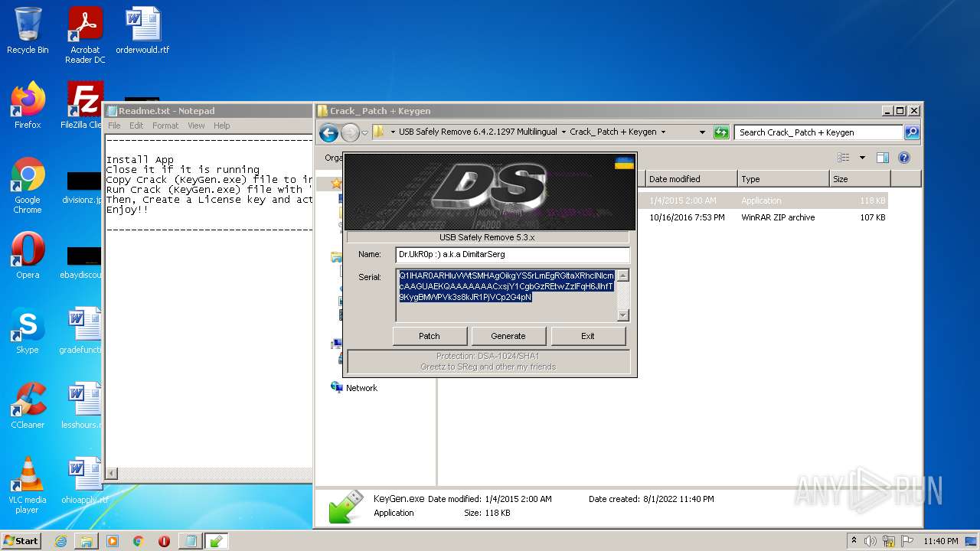This screenshot has width=980, height=551.
Task: Expand dropdown after Crack_ Patch + Keygen segment
Action: pyautogui.click(x=663, y=132)
